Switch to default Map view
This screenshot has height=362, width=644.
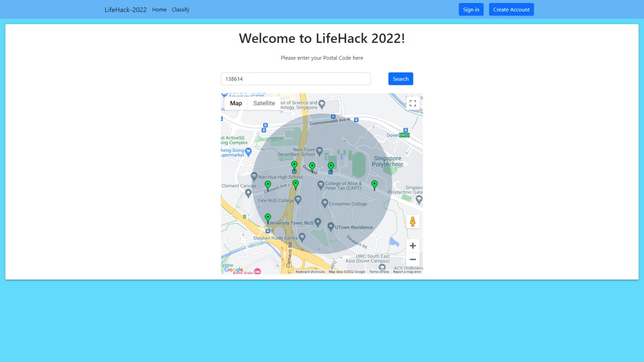pyautogui.click(x=236, y=103)
